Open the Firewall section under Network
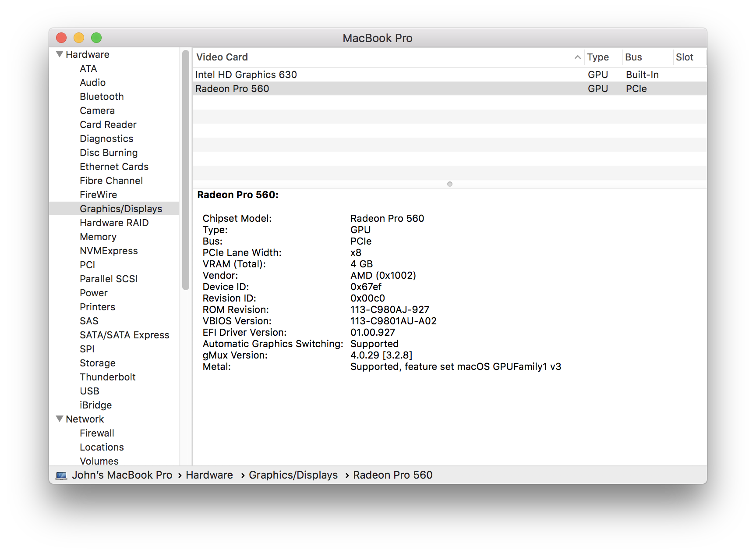 point(97,433)
